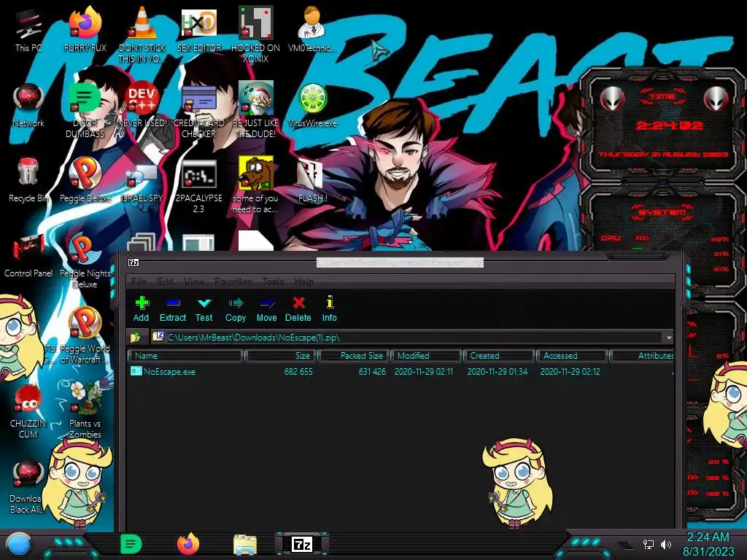Select the Peggle World of Warcraft icon
Image resolution: width=747 pixels, height=560 pixels.
pyautogui.click(x=85, y=335)
